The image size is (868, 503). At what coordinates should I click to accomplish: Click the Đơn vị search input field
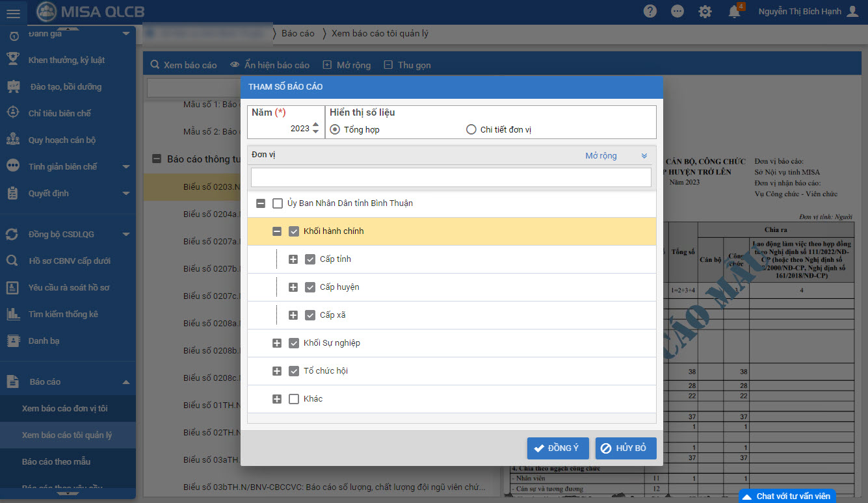click(x=451, y=177)
